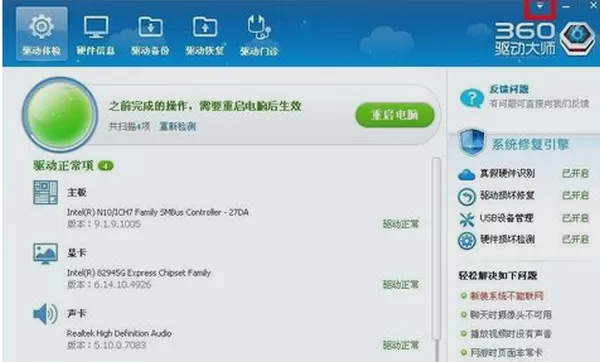
Task: Select the 声卡 speaker icon
Action: click(45, 314)
